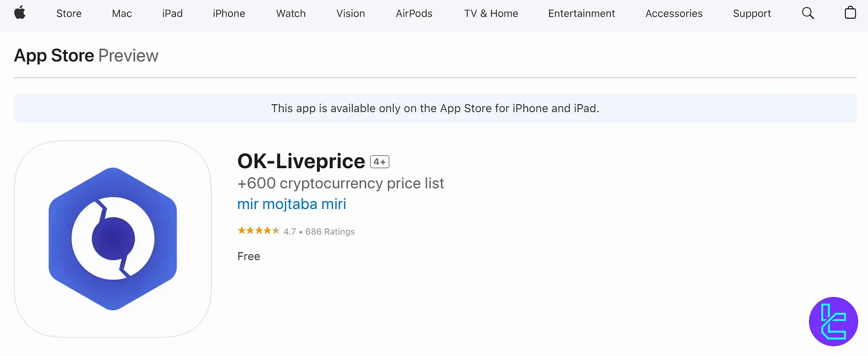Open the Mac menu
Screen dimensions: 868x356
122,14
